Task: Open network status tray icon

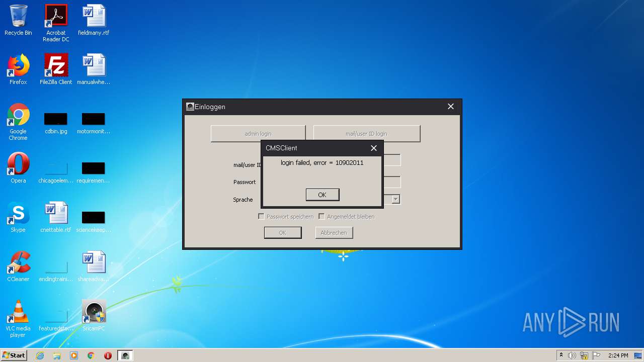Action: (584, 355)
